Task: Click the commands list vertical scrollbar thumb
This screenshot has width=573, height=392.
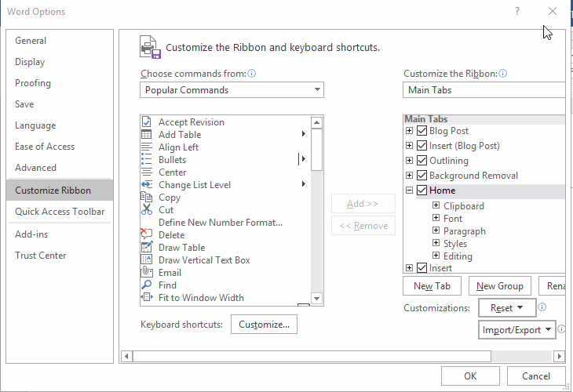Action: 316,150
